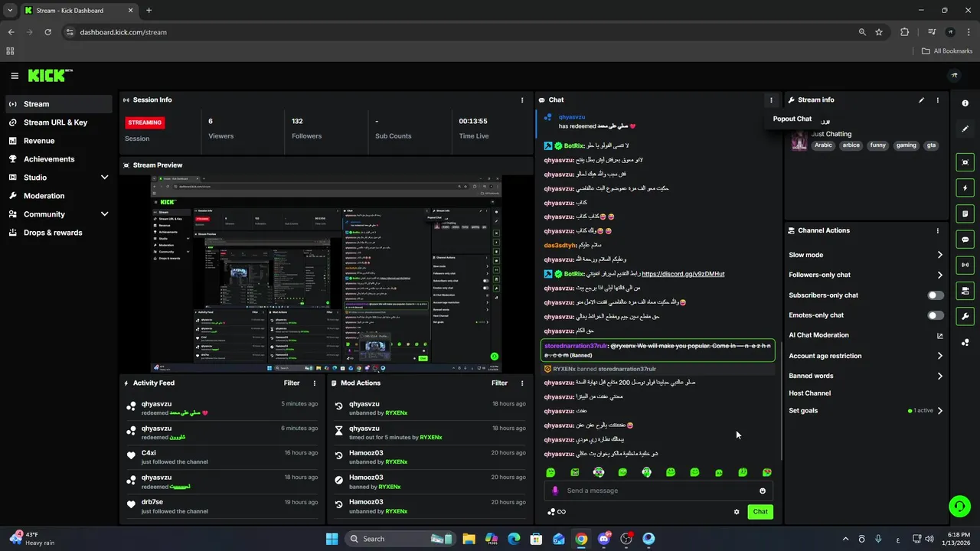Toggle stream preview widget icon in right rail
The image size is (980, 551).
[965, 162]
